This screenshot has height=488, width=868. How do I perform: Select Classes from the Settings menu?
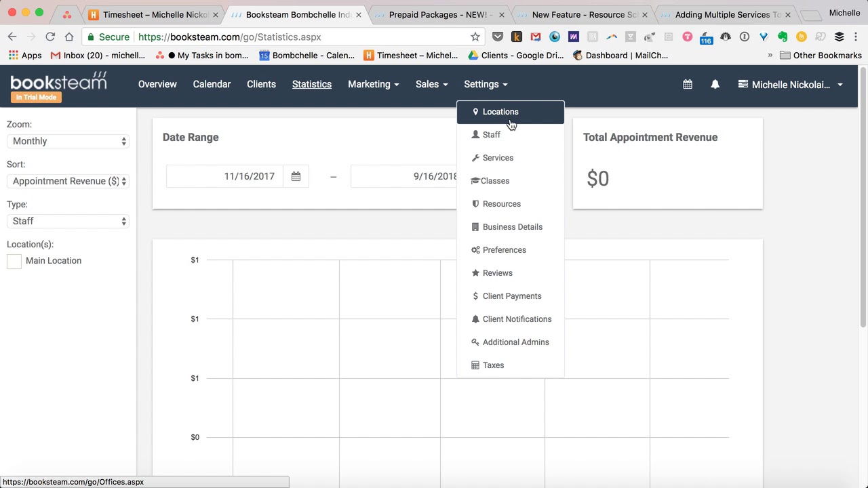(511, 181)
